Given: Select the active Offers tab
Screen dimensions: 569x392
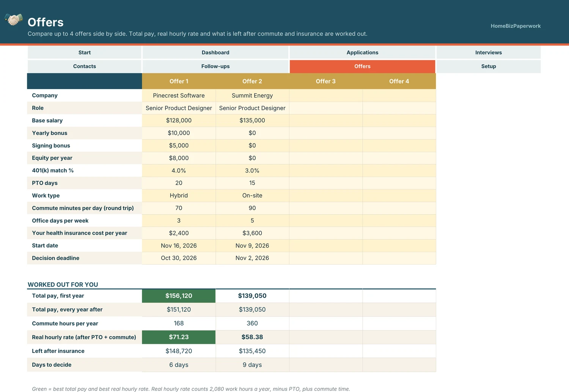Looking at the screenshot, I should tap(362, 66).
